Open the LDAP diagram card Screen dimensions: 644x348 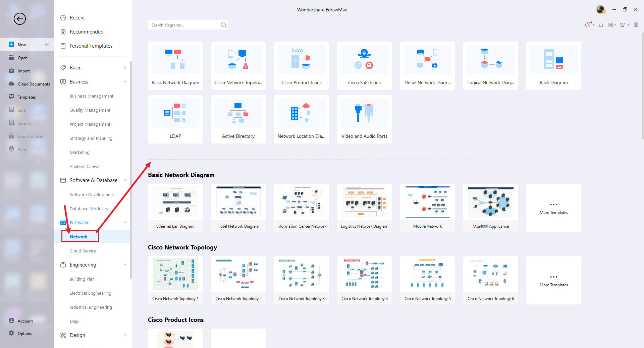coord(175,119)
